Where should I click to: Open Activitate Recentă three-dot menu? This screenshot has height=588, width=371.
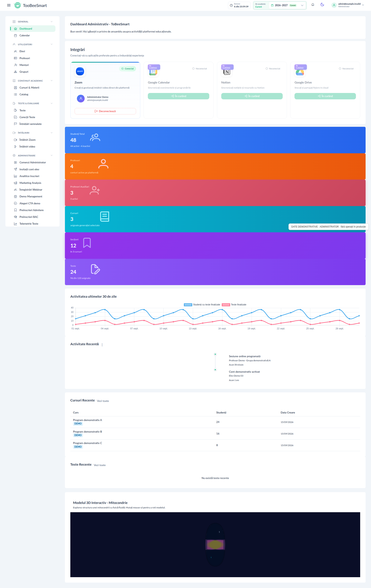coord(102,345)
